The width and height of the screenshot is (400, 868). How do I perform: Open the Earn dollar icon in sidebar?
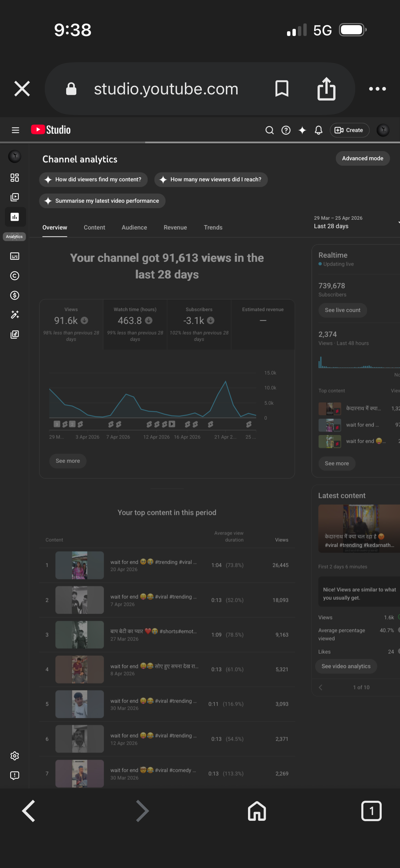click(15, 295)
